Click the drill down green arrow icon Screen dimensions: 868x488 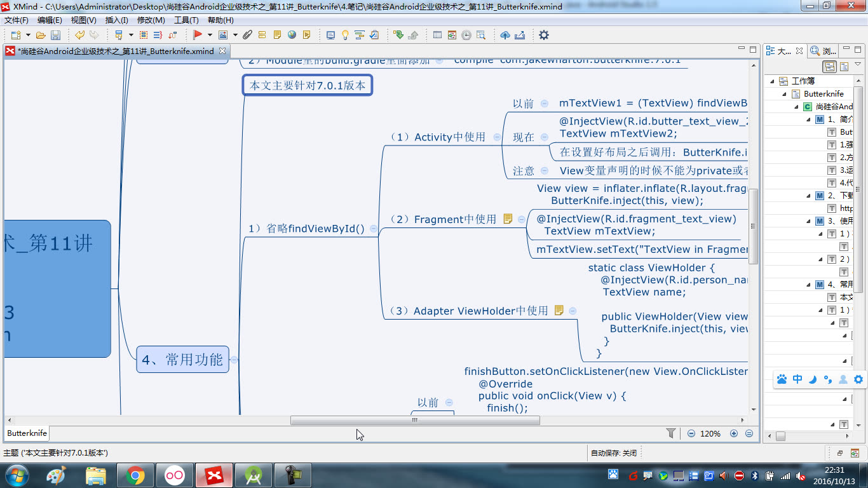398,35
